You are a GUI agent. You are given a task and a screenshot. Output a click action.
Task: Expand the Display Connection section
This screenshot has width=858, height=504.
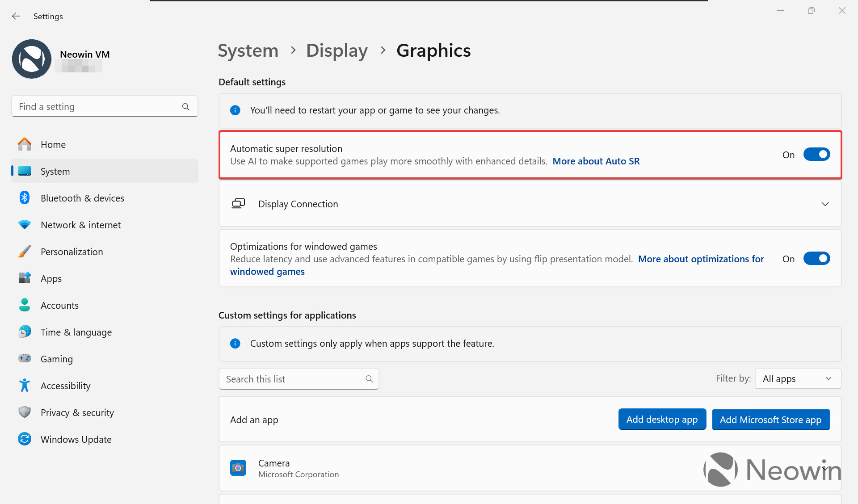coord(825,204)
